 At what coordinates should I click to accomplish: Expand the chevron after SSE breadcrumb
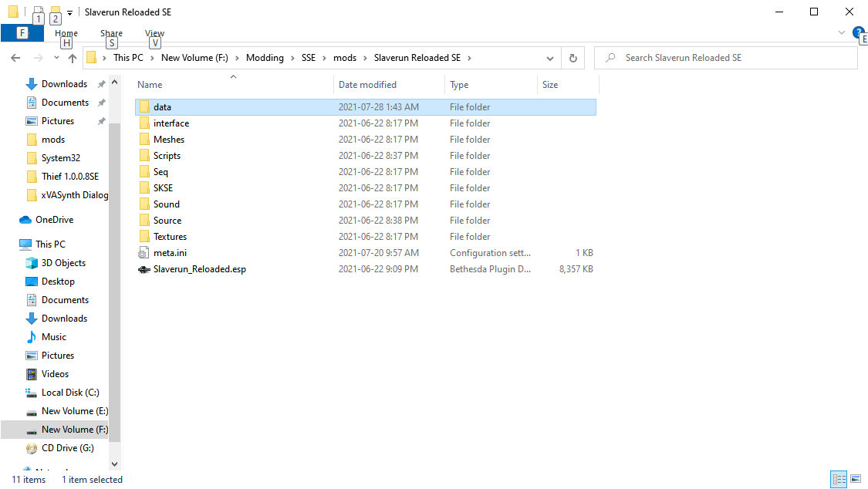click(x=324, y=58)
